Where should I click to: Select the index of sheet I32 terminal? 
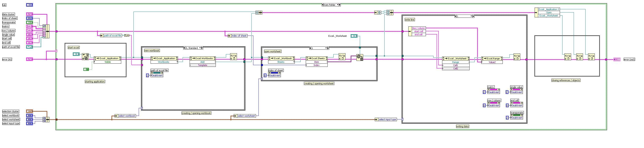(x=30, y=18)
